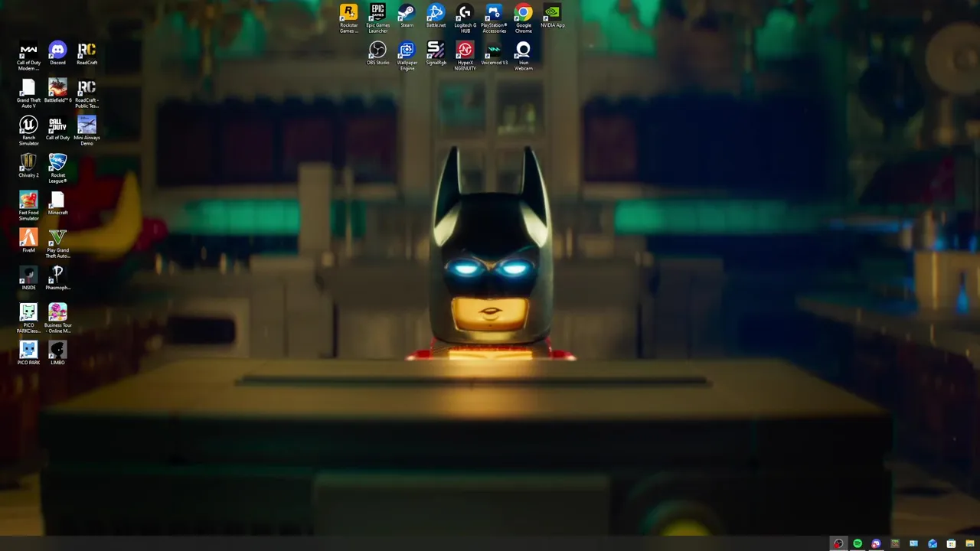Open the Rockstar Games Launcher shortcut
980x551 pixels.
click(348, 18)
